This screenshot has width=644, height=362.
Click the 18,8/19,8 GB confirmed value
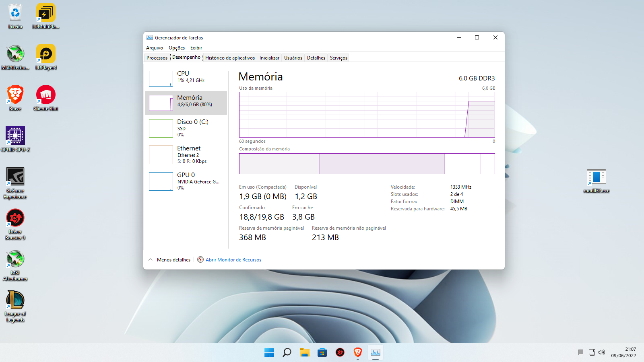pos(262,217)
